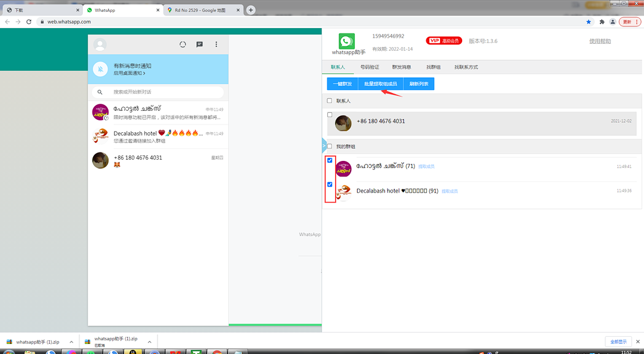The width and height of the screenshot is (644, 354).
Task: Start new chat via message icon
Action: (200, 44)
